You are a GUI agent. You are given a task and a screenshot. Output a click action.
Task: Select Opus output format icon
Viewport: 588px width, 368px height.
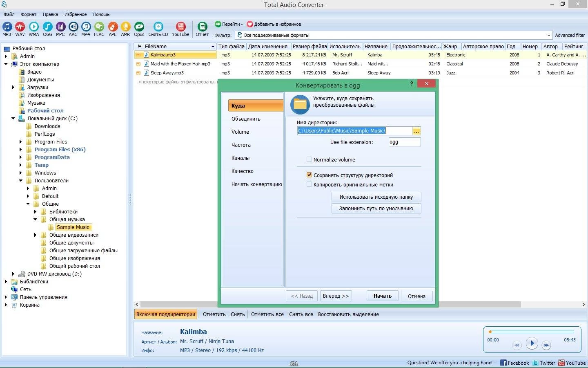click(139, 29)
